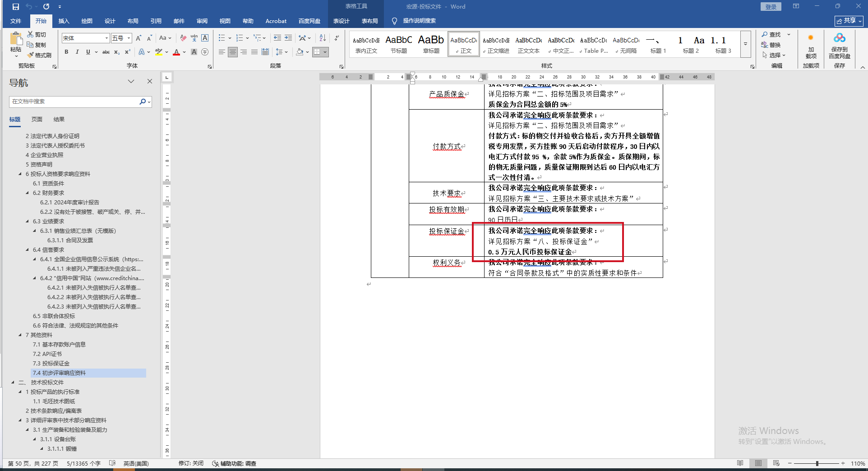Apply the yellow text highlight color

tap(158, 52)
